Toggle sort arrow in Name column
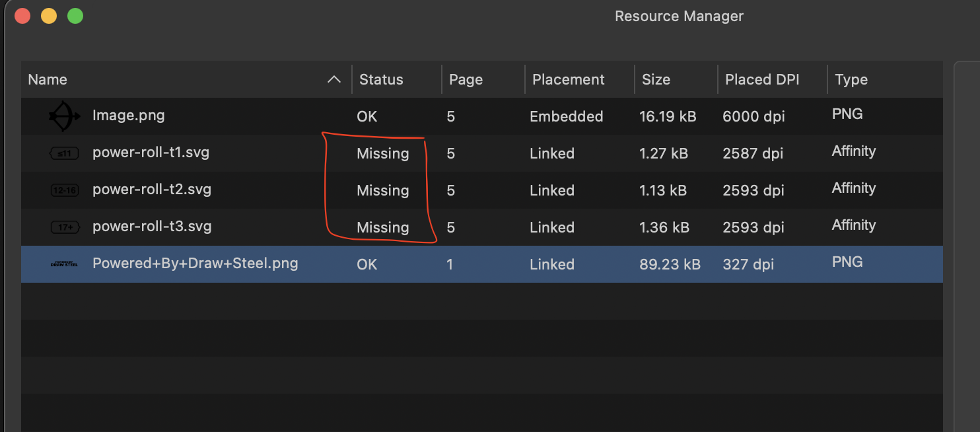Screen dimensions: 980x432 pos(334,80)
